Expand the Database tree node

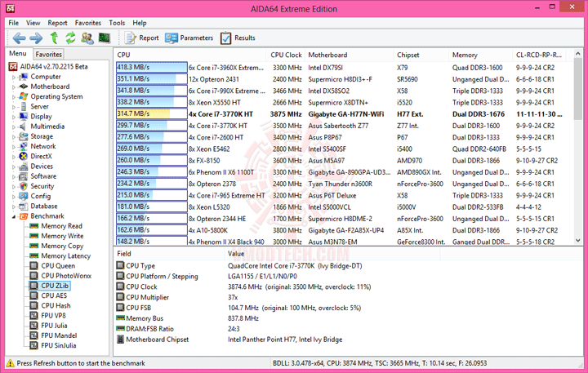14,206
